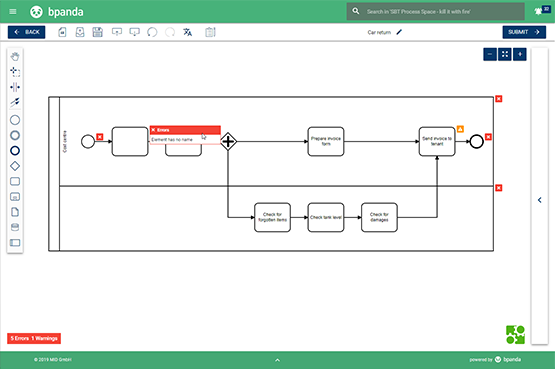Click the error marker beside end event
The width and height of the screenshot is (555, 369).
click(x=488, y=137)
